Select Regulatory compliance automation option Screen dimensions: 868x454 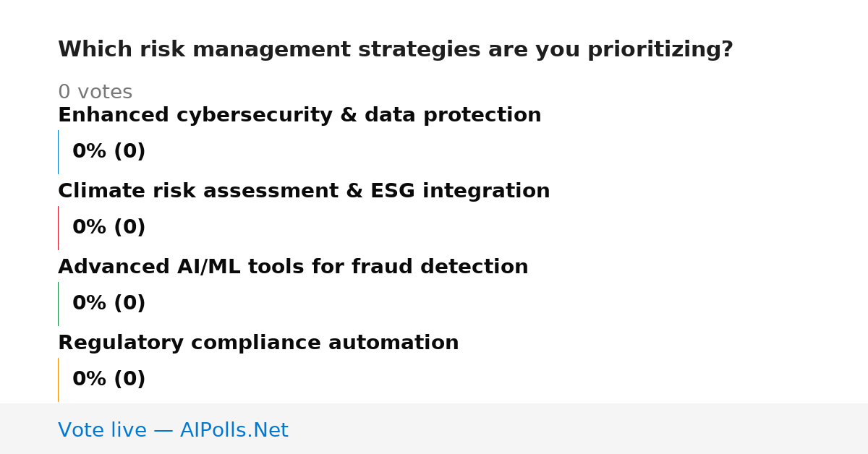click(258, 343)
